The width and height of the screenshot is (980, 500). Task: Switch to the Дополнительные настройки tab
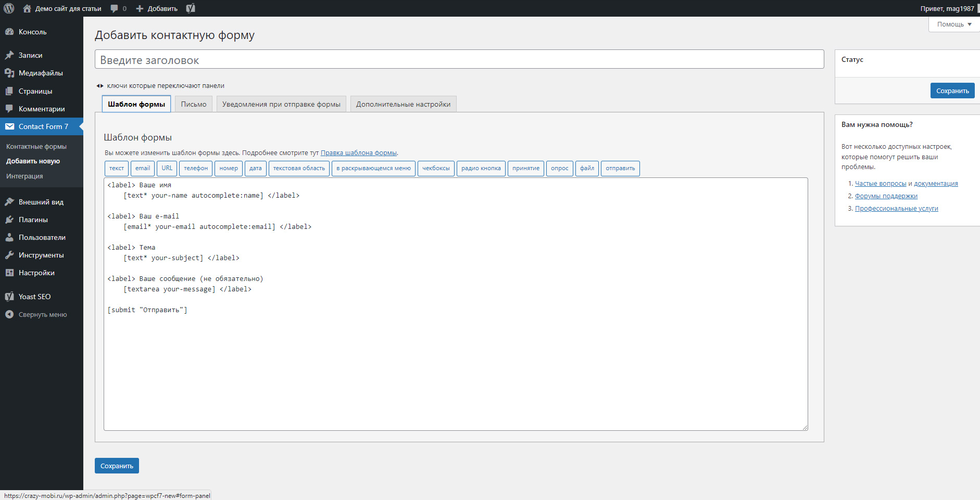[403, 104]
